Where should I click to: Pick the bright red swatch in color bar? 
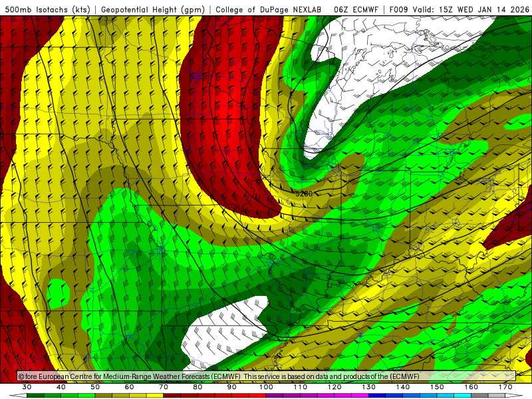pos(257,396)
